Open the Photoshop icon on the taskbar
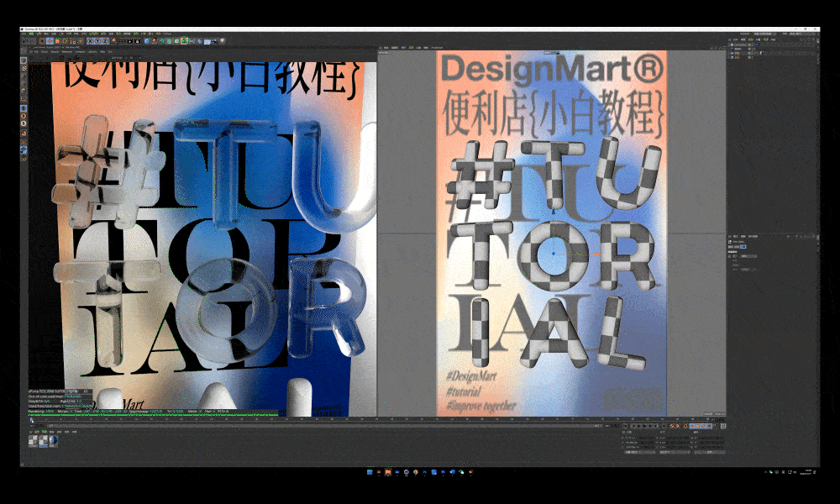This screenshot has height=504, width=840. 443,472
